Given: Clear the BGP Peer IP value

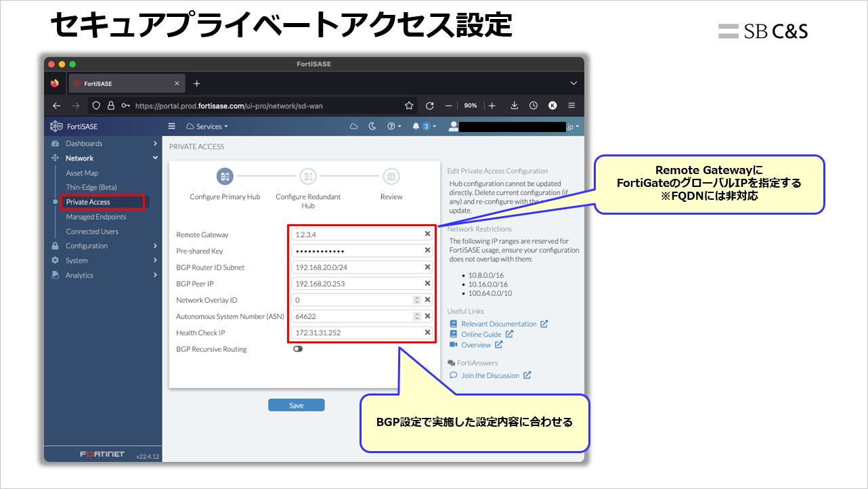Looking at the screenshot, I should point(427,284).
